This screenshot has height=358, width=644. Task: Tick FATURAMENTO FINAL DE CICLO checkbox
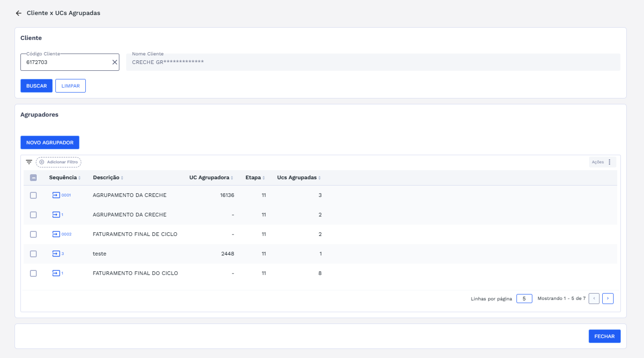click(33, 234)
